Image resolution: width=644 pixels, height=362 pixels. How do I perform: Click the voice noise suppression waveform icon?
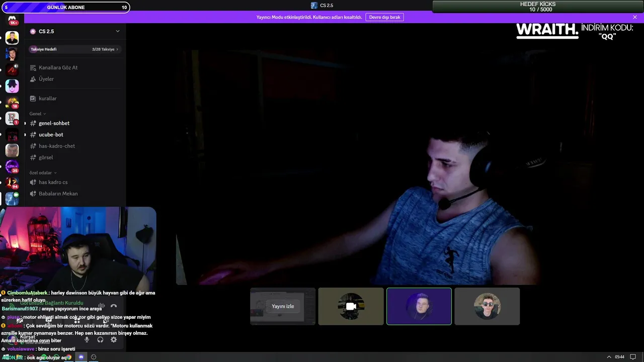(x=101, y=306)
